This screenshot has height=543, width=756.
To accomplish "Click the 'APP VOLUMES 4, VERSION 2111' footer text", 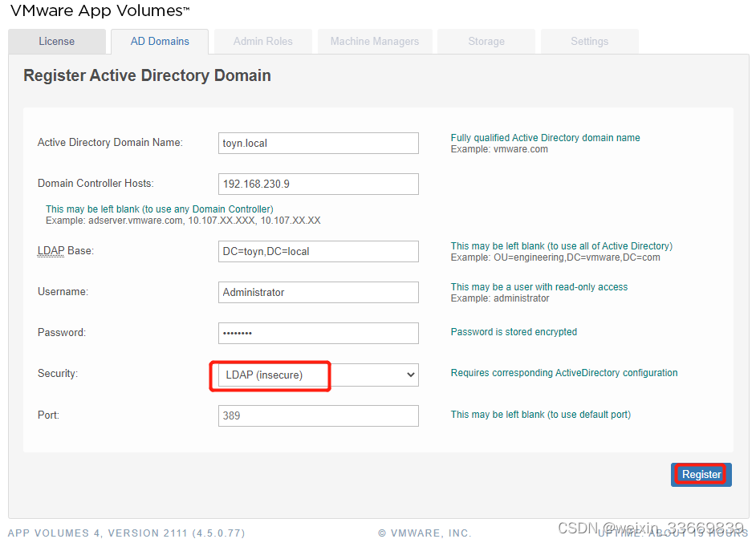I will [126, 533].
